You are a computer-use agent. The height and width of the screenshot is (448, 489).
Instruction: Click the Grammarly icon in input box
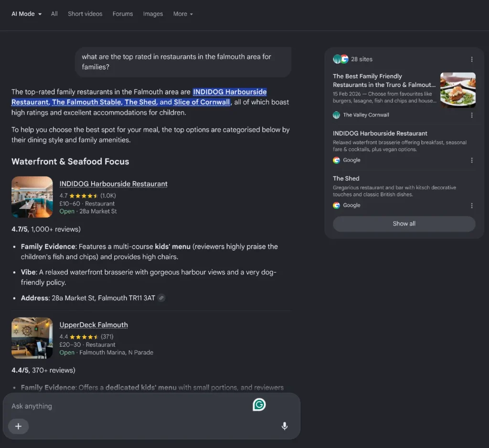259,405
